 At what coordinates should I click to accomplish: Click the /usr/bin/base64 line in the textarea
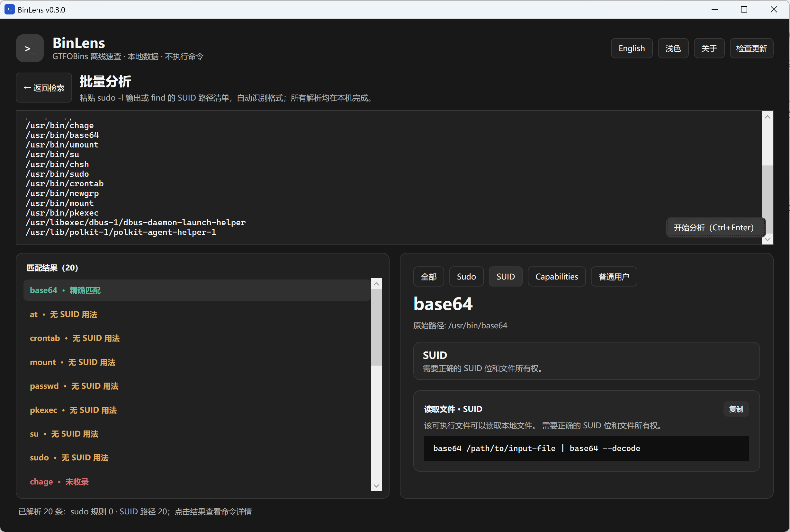coord(62,135)
